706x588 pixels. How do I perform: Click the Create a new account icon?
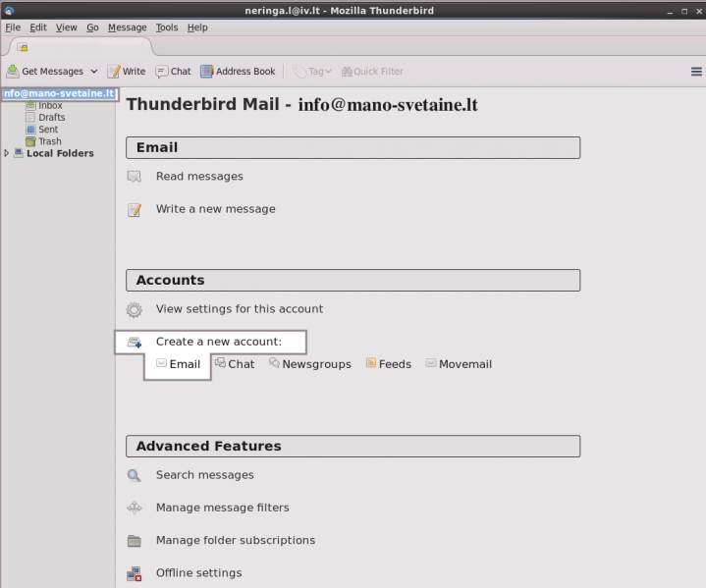coord(135,343)
